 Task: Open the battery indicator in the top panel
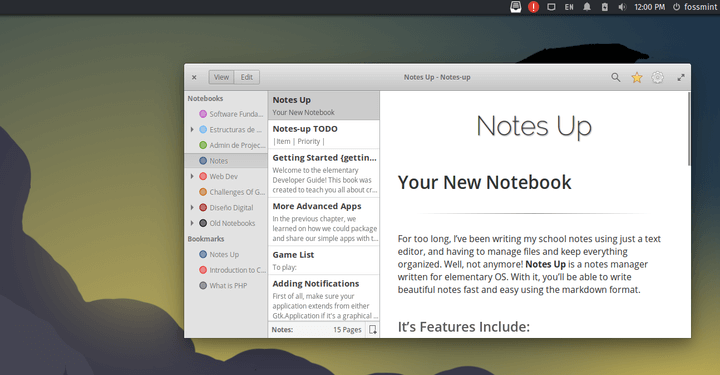pyautogui.click(x=605, y=7)
